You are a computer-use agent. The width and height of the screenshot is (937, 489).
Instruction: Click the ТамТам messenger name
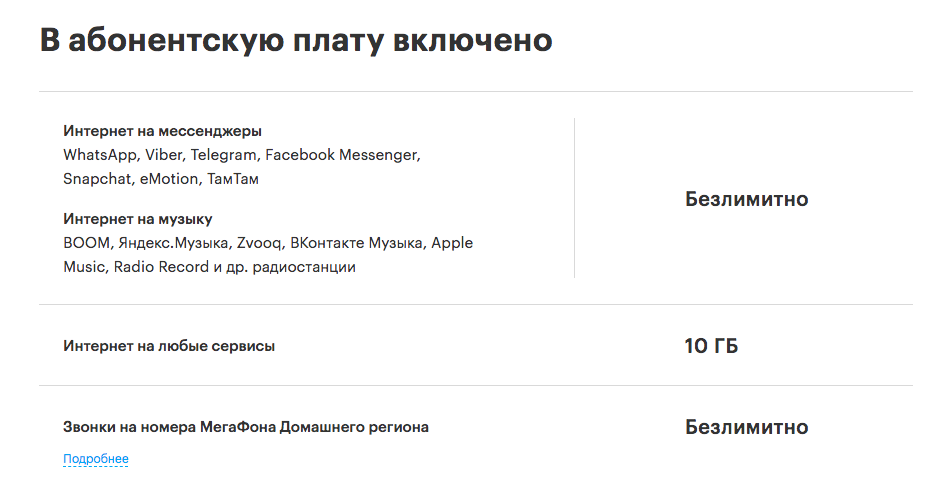coord(233,179)
